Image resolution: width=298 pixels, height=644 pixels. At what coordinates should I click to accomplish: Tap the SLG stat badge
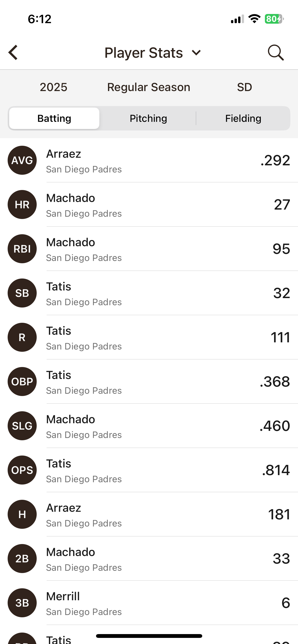coord(22,426)
